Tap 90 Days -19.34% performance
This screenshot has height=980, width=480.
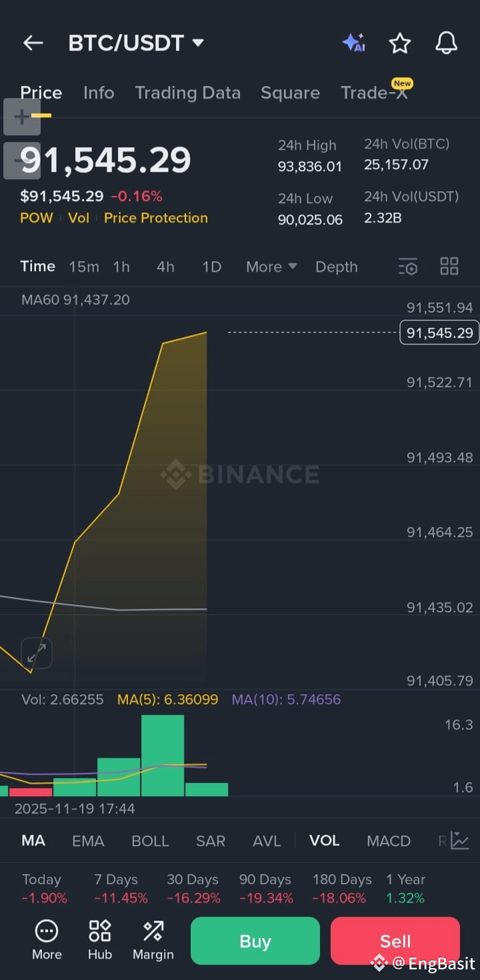point(266,889)
